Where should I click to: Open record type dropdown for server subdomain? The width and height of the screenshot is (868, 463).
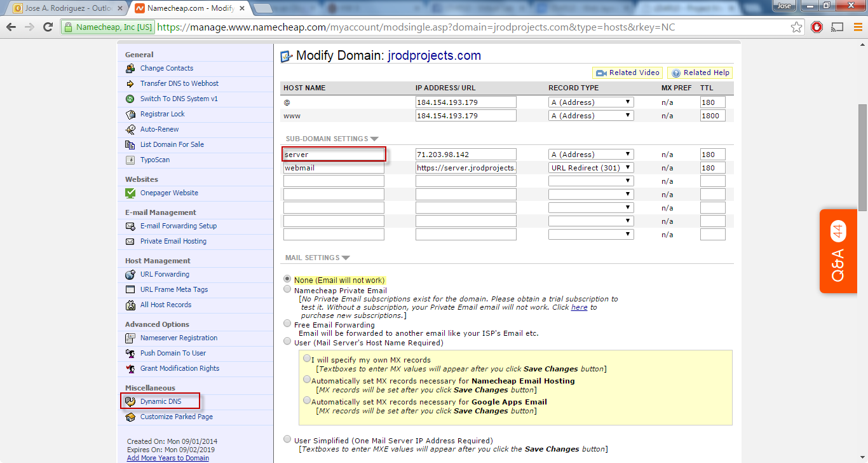click(591, 155)
